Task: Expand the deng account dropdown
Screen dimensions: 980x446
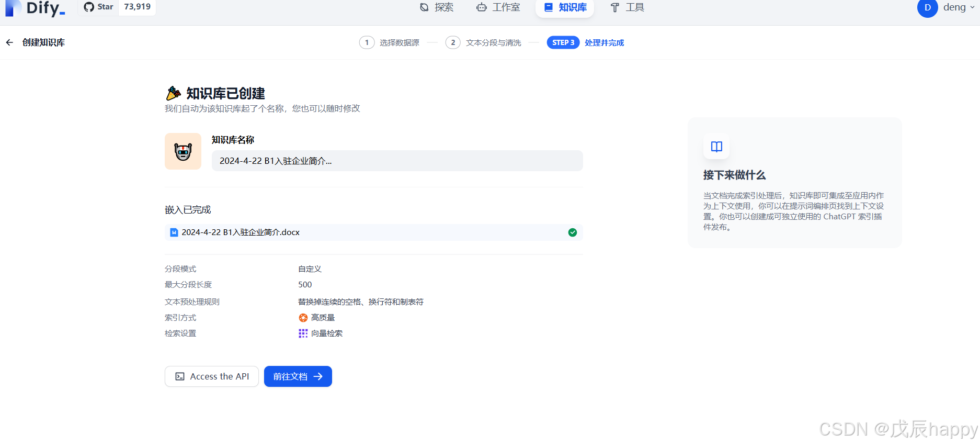Action: pyautogui.click(x=959, y=7)
